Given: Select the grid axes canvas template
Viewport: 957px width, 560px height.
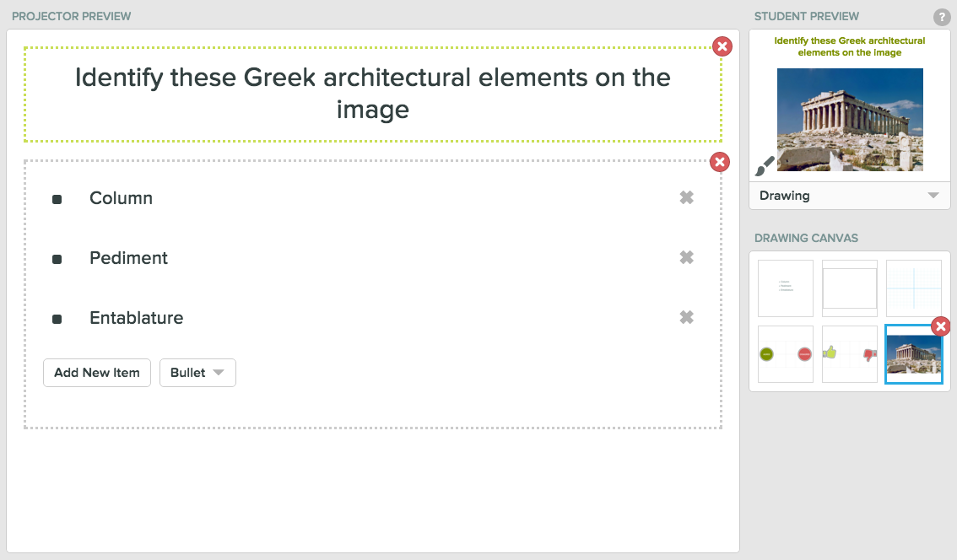Looking at the screenshot, I should click(913, 288).
